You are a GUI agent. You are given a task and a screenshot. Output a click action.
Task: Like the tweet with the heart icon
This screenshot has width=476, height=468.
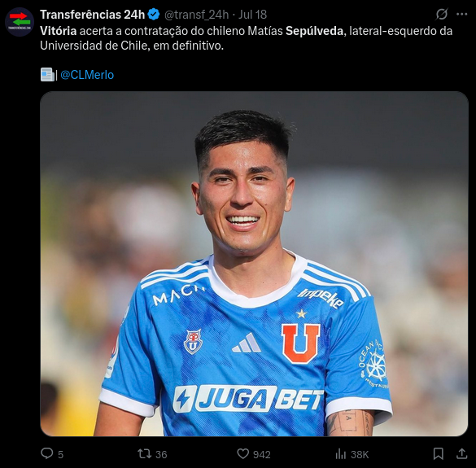(242, 453)
